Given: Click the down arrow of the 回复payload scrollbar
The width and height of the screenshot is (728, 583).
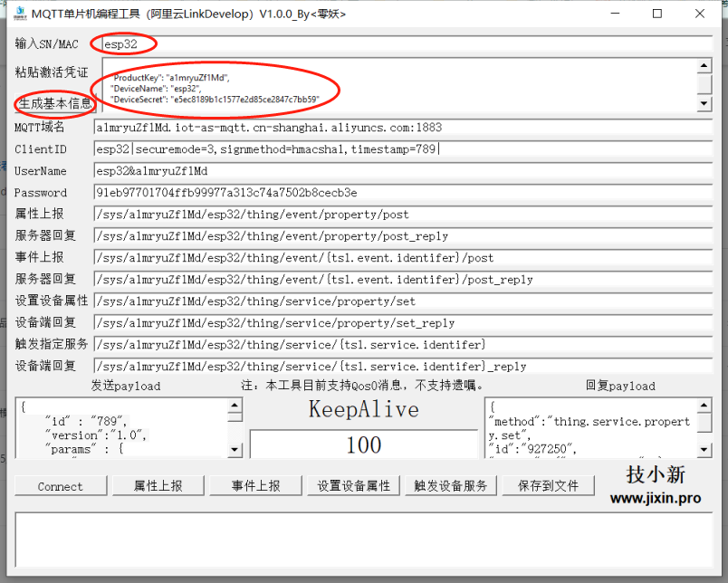Looking at the screenshot, I should [x=704, y=449].
